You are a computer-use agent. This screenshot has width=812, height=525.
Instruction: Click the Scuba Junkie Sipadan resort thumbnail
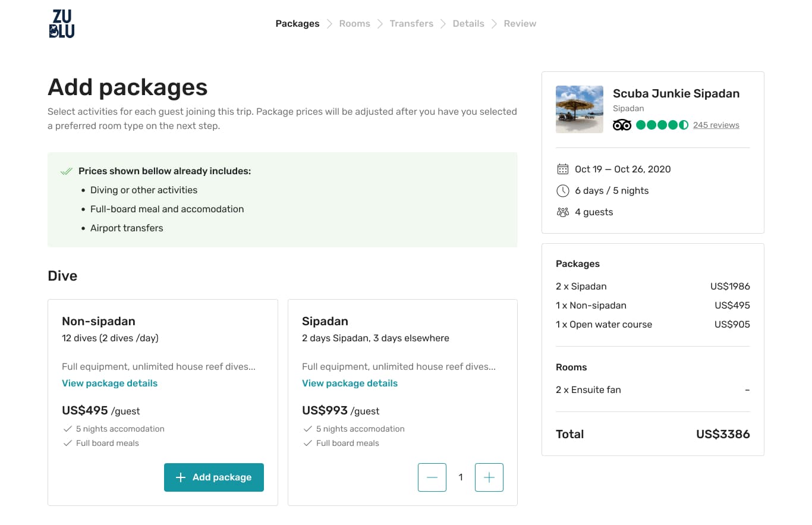point(580,109)
